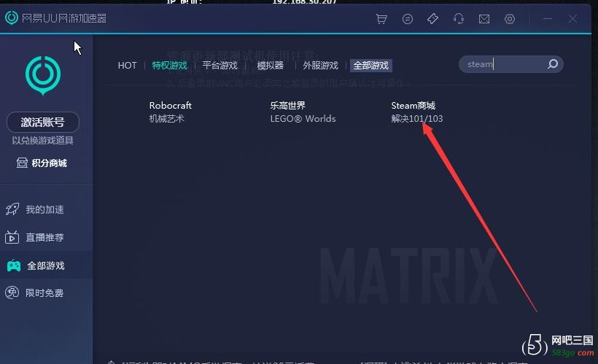
Task: Open the coupon tag icon
Action: point(433,19)
